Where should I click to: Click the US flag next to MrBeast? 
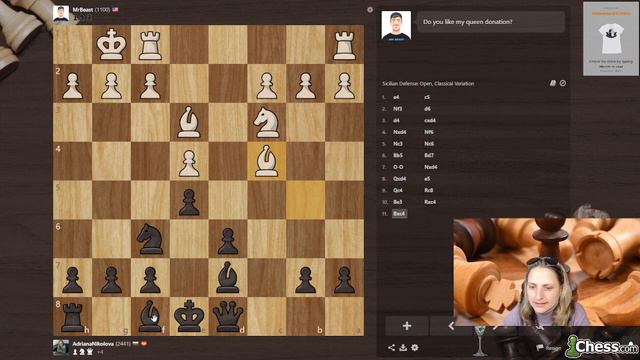tap(115, 9)
